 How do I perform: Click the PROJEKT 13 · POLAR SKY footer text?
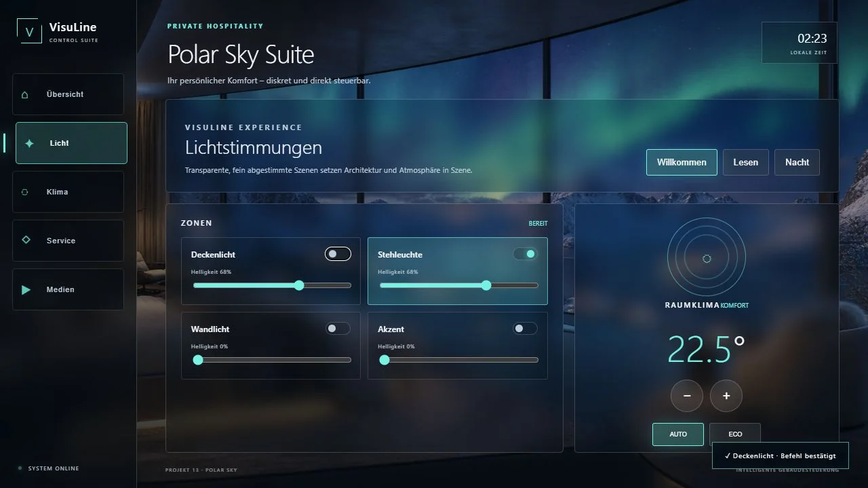(201, 470)
